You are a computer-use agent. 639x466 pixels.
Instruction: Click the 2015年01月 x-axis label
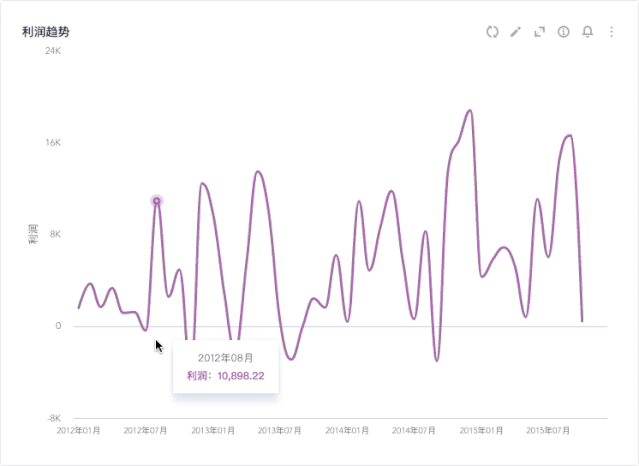point(481,430)
